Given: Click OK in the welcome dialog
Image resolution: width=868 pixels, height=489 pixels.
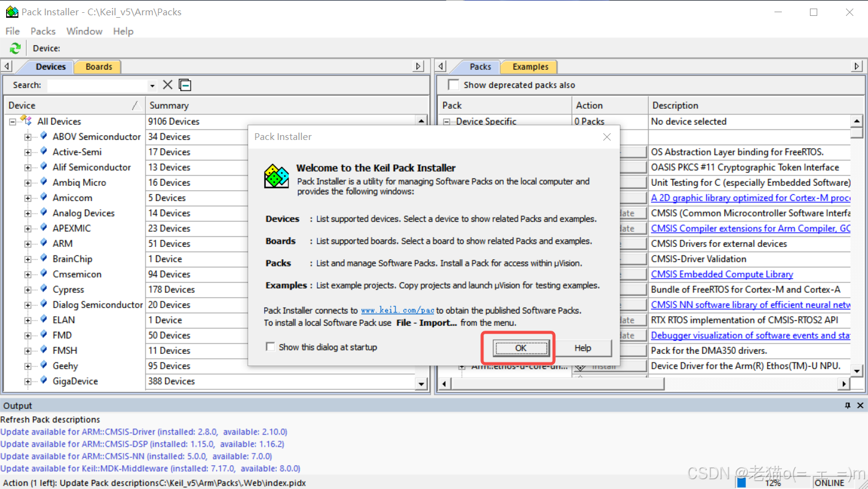Looking at the screenshot, I should tap(521, 348).
